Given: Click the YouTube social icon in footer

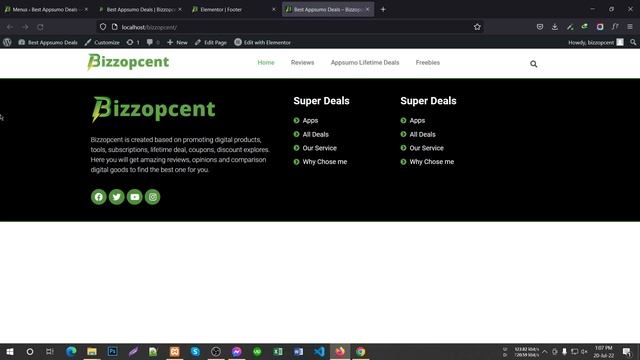Looking at the screenshot, I should click(x=134, y=197).
